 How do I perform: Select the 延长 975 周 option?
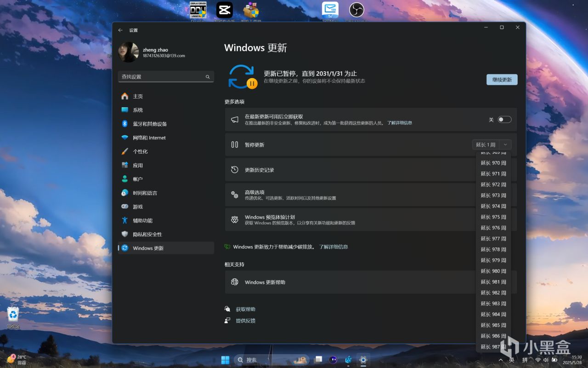tap(493, 217)
